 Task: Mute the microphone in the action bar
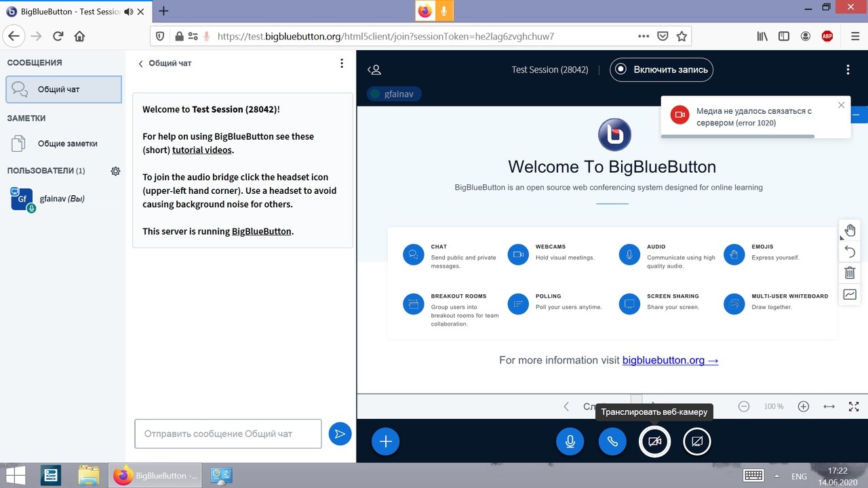pos(570,442)
